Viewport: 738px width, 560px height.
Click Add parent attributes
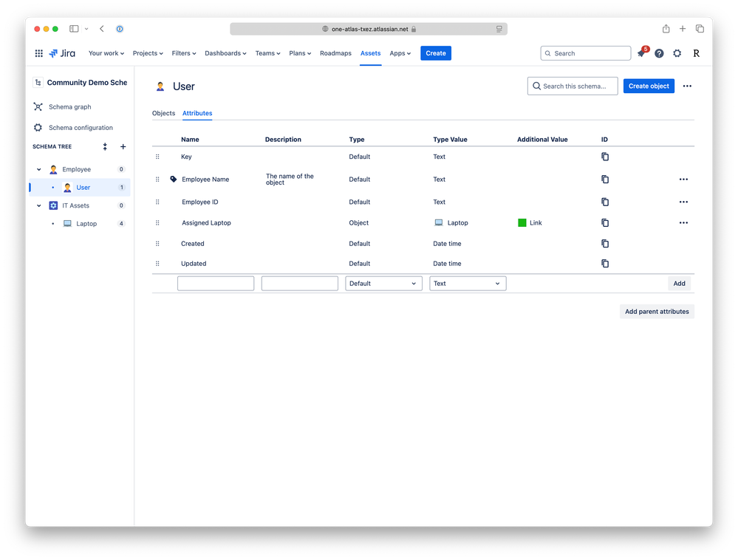pos(657,312)
